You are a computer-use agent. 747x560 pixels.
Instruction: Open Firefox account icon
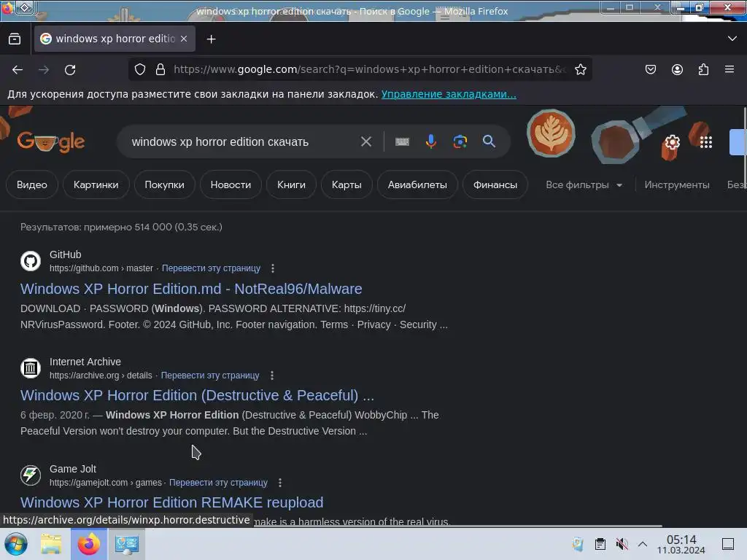tap(677, 69)
